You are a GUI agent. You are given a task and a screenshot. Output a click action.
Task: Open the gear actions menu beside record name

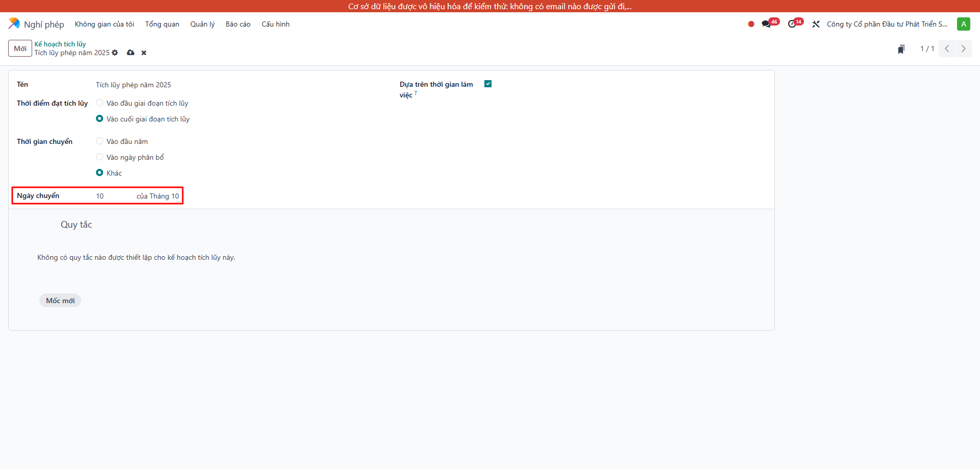tap(115, 53)
